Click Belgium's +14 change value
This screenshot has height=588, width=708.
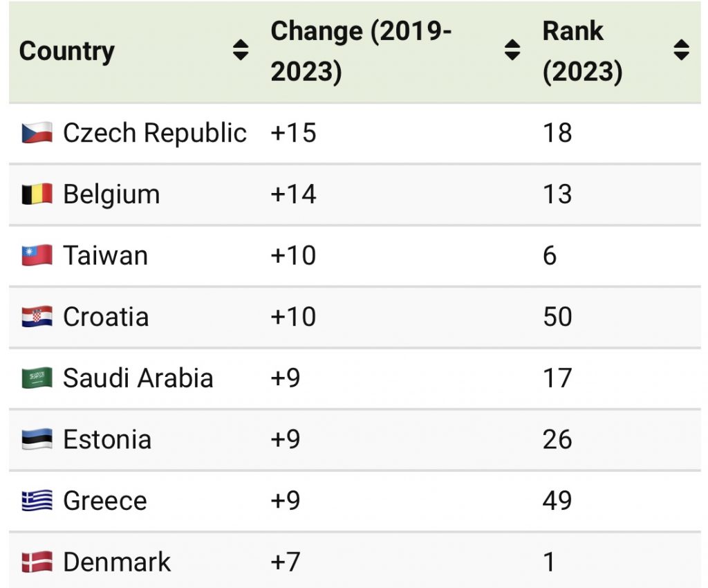(x=293, y=194)
